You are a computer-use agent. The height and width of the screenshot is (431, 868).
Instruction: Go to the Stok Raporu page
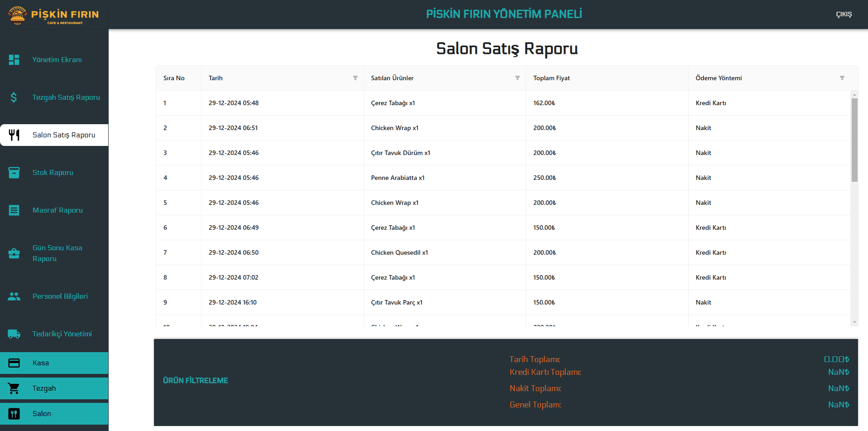[53, 173]
